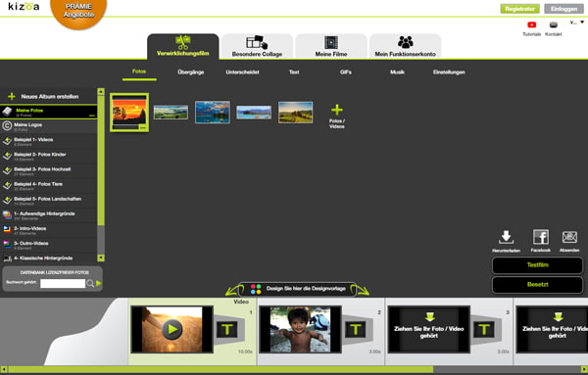This screenshot has height=375, width=588.
Task: Open the language dropdown at top right
Action: (577, 23)
